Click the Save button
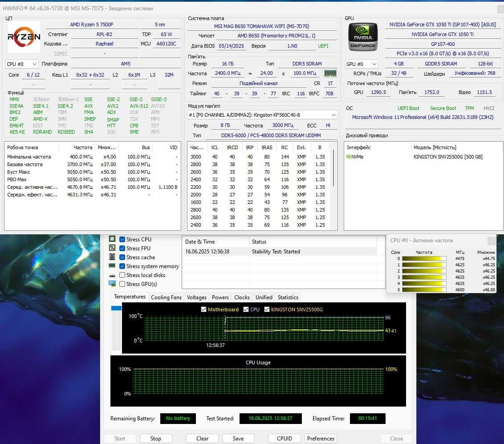 coord(238,439)
